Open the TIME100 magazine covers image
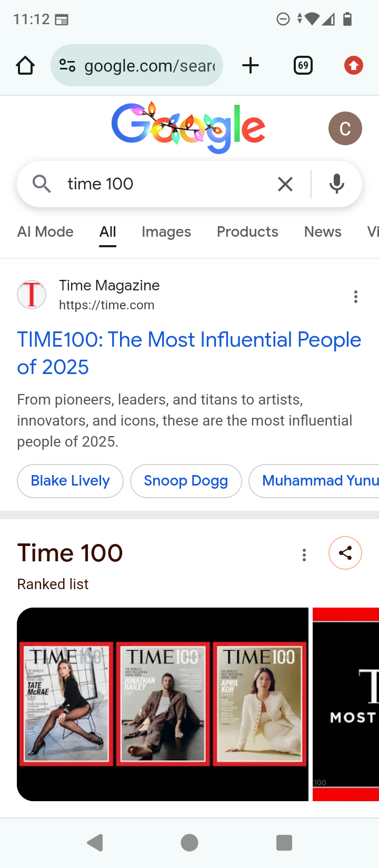 pyautogui.click(x=163, y=704)
